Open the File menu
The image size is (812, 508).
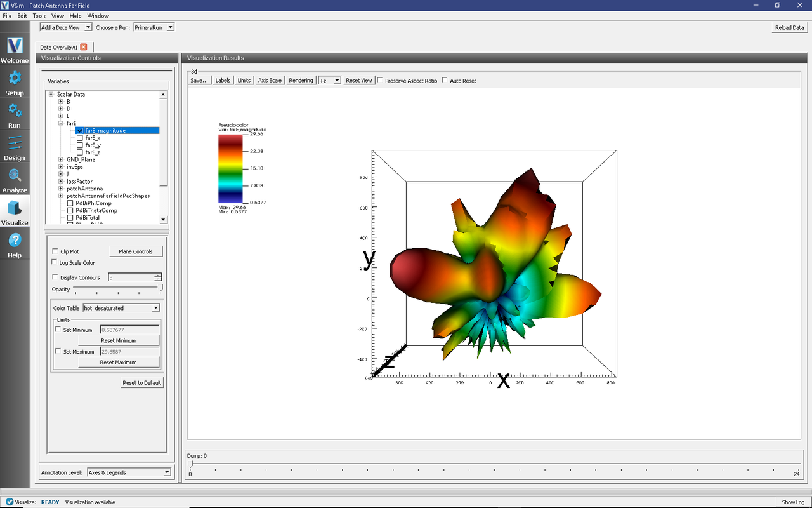click(7, 16)
